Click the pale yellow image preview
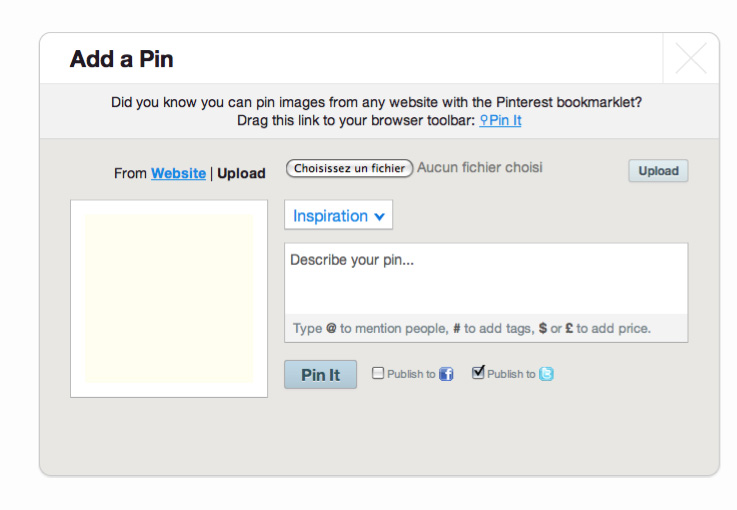Viewport: 737px width, 510px height. point(168,298)
